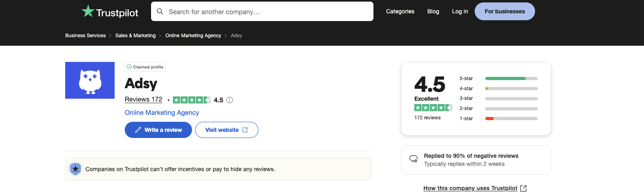Focus the Search for another company field

(x=262, y=11)
